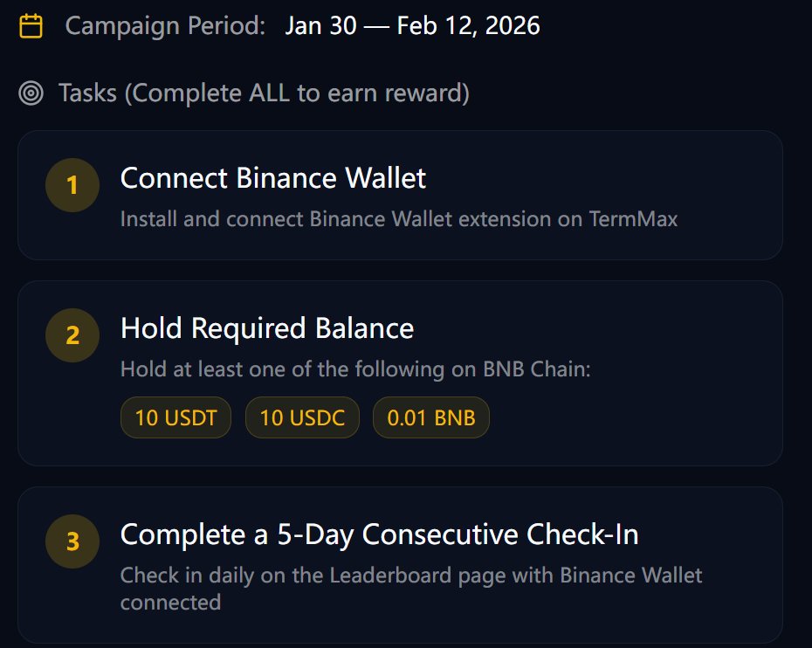812x648 pixels.
Task: Select the 10 USDT balance chip
Action: pos(175,417)
